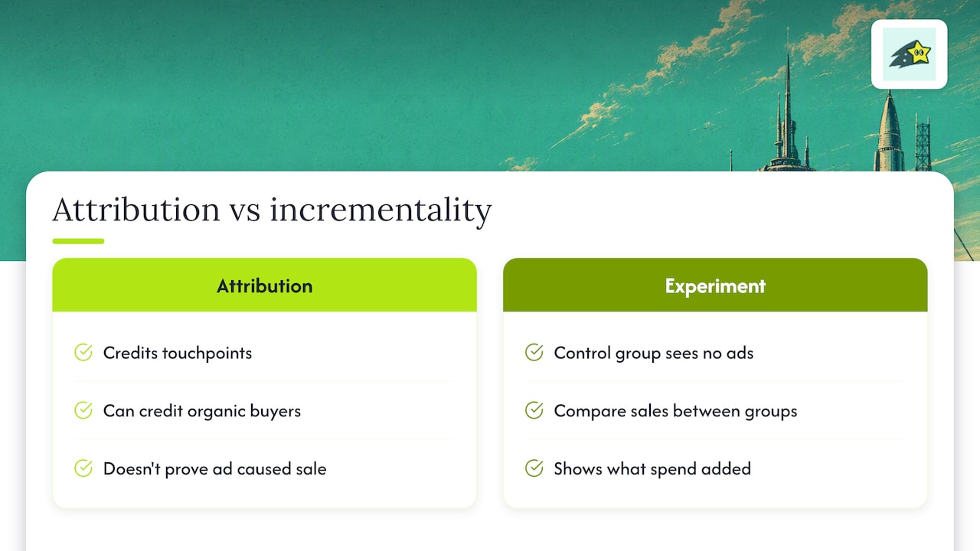Click the teal sky background of banner

(x=306, y=84)
